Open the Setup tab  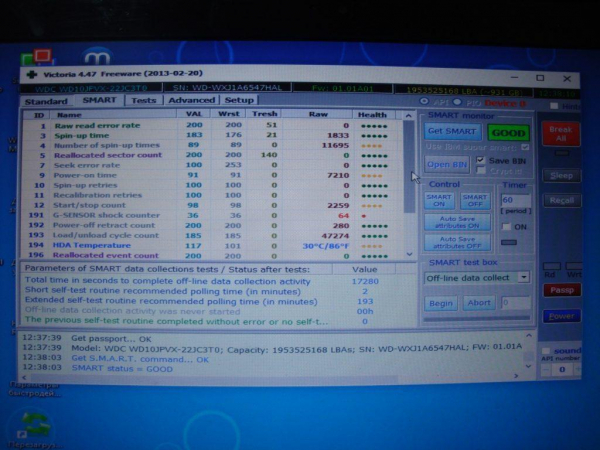click(239, 100)
